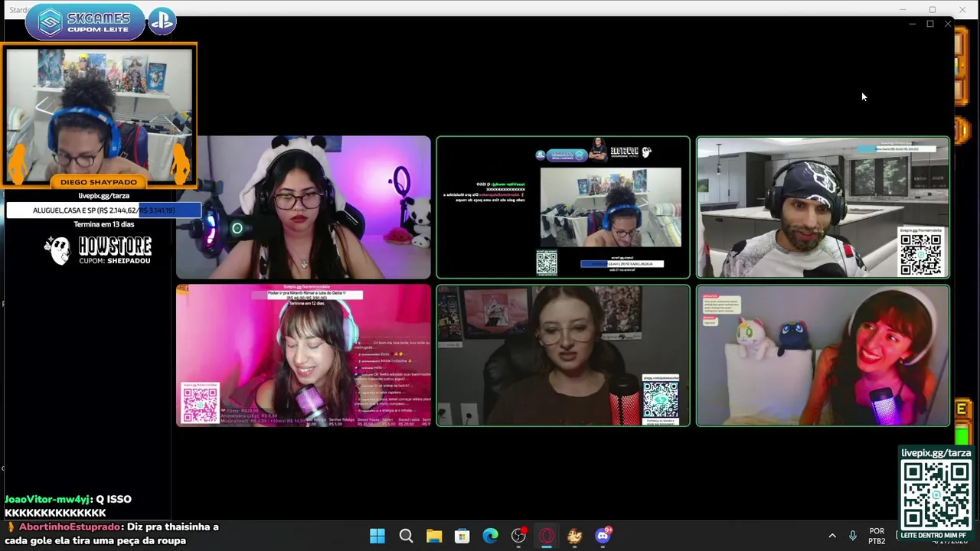Screen dimensions: 980x551
Task: Click the microphone tray icon
Action: 853,536
